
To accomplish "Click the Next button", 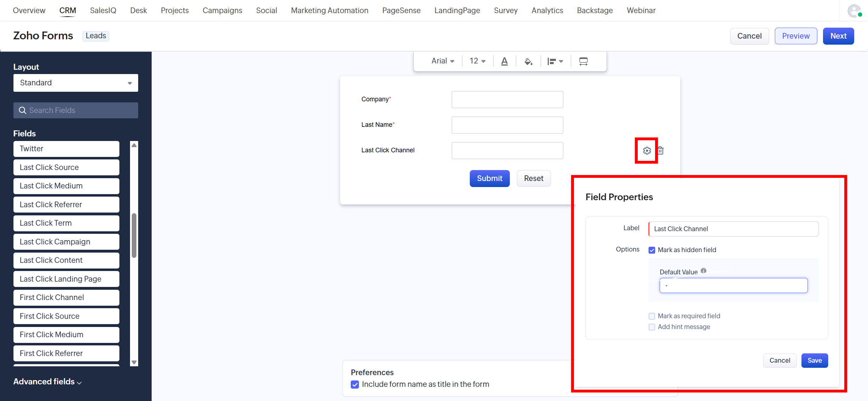I will point(839,36).
